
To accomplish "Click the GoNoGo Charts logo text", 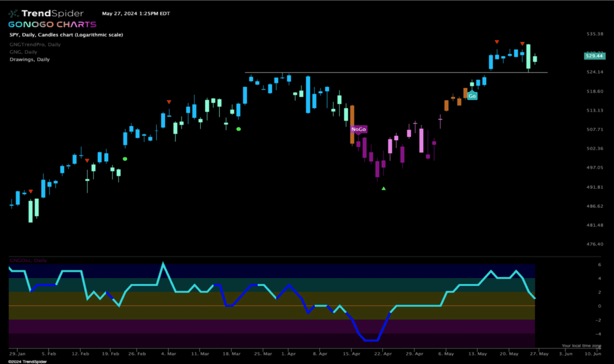I will coord(52,25).
